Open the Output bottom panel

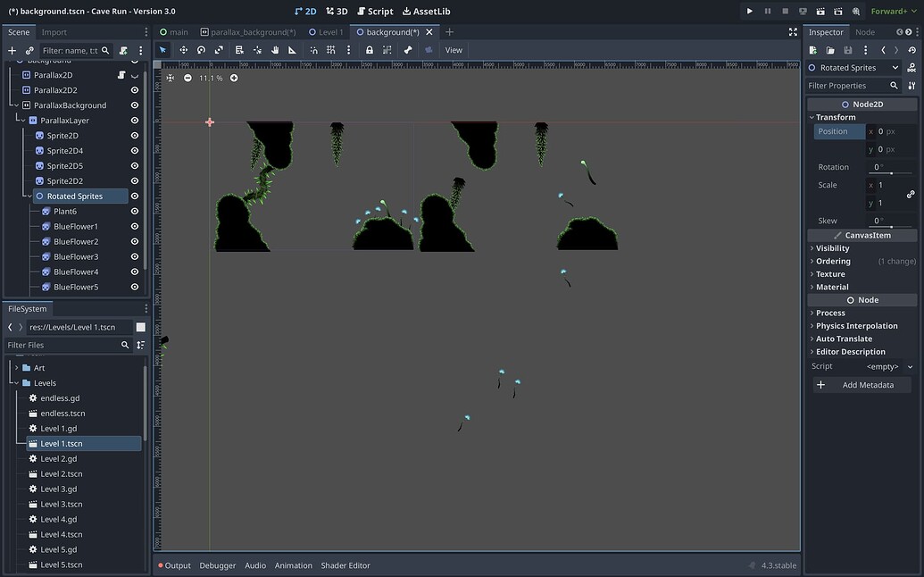coord(174,565)
